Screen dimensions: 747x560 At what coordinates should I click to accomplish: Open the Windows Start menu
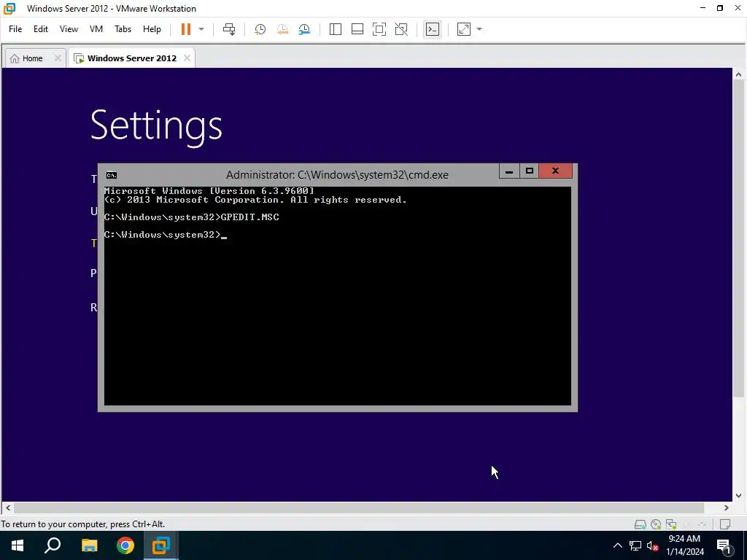click(18, 545)
